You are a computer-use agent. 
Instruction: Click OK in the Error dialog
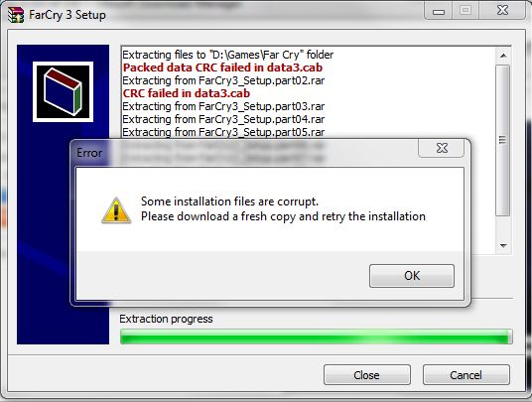[412, 276]
